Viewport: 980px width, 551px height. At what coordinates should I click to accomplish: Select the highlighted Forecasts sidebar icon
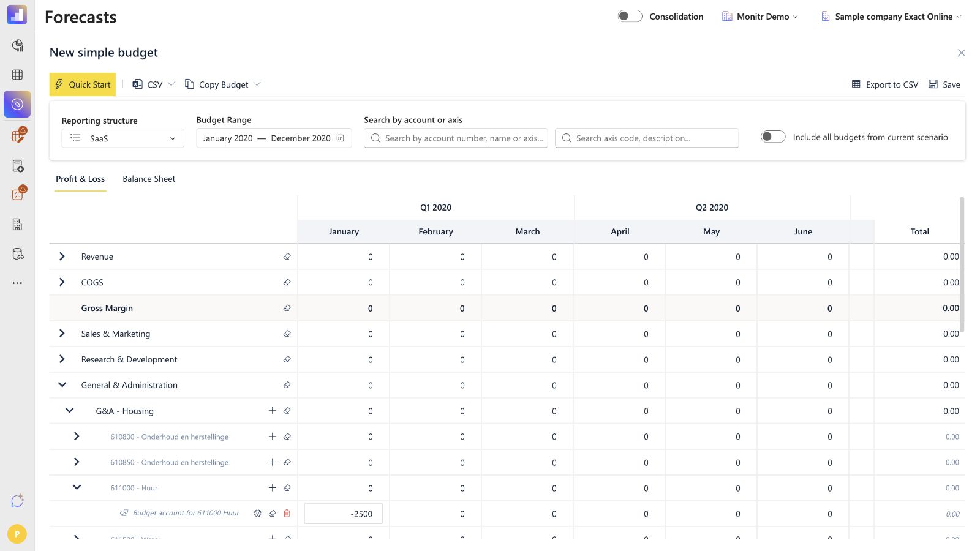coord(17,104)
